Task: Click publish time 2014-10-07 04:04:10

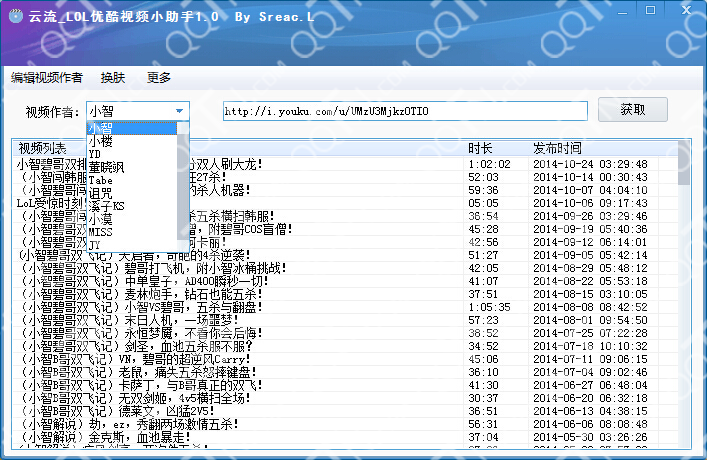Action: pyautogui.click(x=590, y=190)
